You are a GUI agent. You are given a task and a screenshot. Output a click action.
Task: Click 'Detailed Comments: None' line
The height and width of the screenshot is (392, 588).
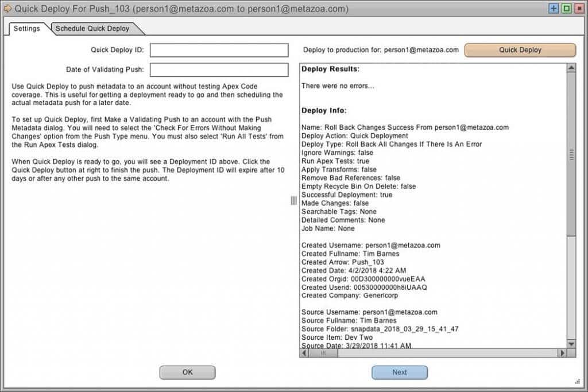click(343, 220)
